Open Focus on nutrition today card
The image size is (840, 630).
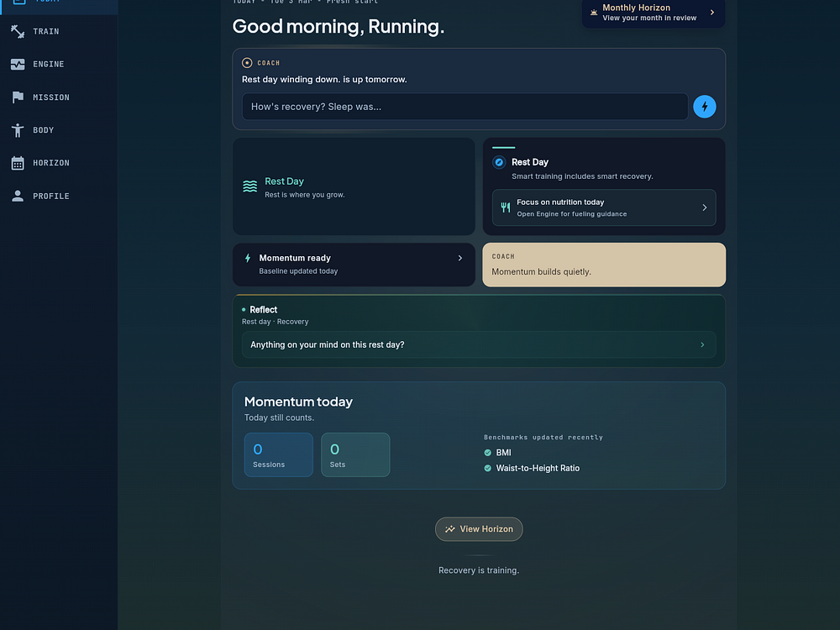pyautogui.click(x=604, y=207)
